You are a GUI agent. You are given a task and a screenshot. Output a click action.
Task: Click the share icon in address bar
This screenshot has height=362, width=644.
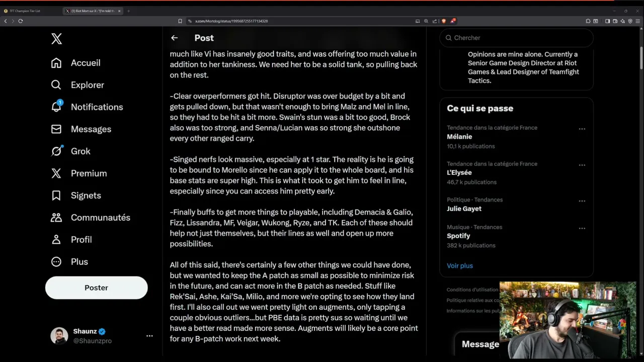(435, 21)
